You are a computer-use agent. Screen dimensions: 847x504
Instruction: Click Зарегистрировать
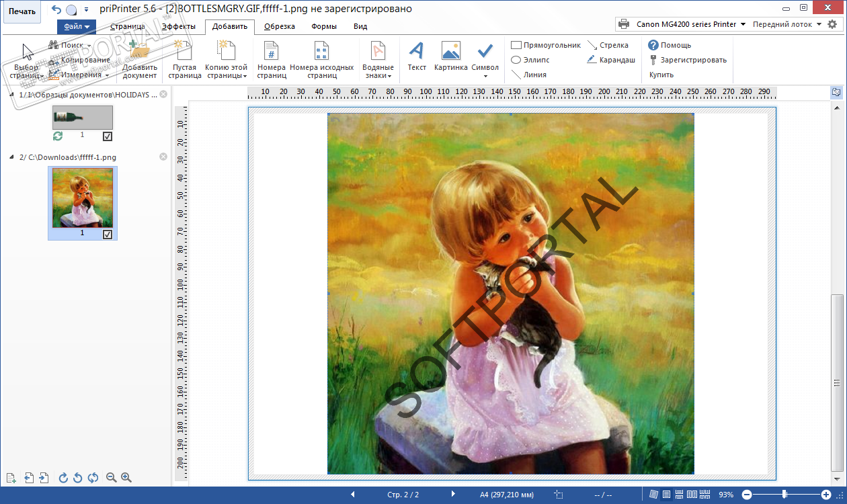[688, 60]
